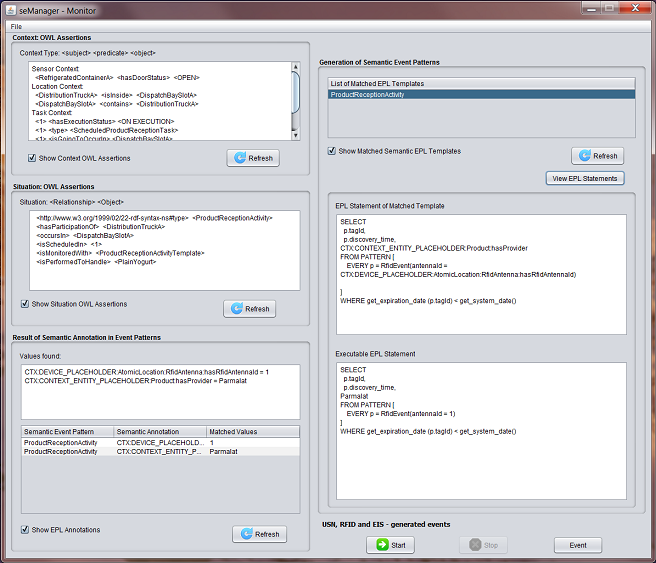Minimize the seManager Monitor window
The image size is (656, 563).
pos(591,8)
